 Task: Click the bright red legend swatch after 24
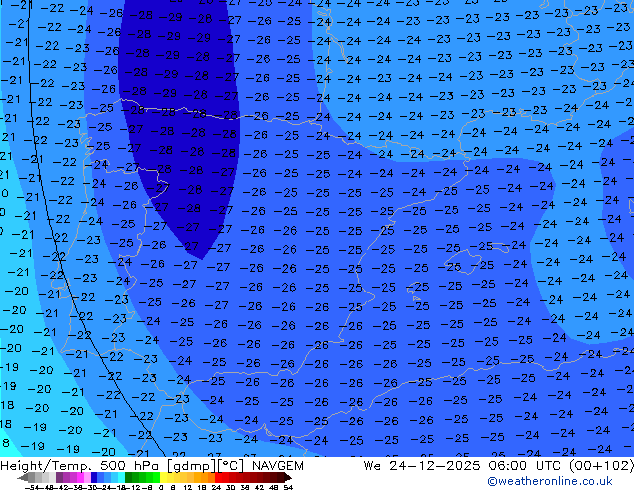click(218, 478)
